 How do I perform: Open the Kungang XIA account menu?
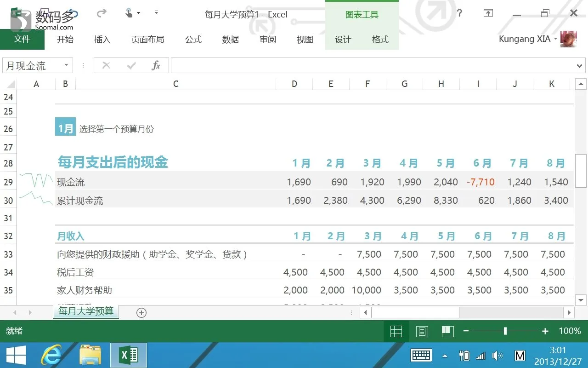[x=528, y=39]
